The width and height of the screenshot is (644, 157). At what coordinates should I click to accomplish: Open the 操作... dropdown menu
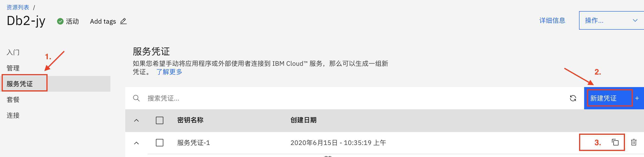[x=611, y=20]
